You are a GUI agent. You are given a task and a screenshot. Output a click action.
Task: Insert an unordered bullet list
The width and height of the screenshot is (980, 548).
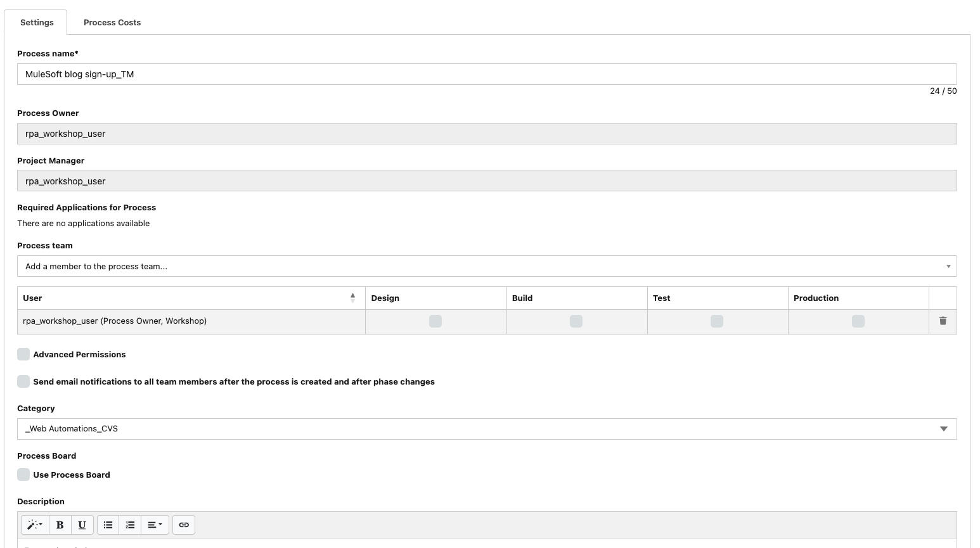(108, 525)
